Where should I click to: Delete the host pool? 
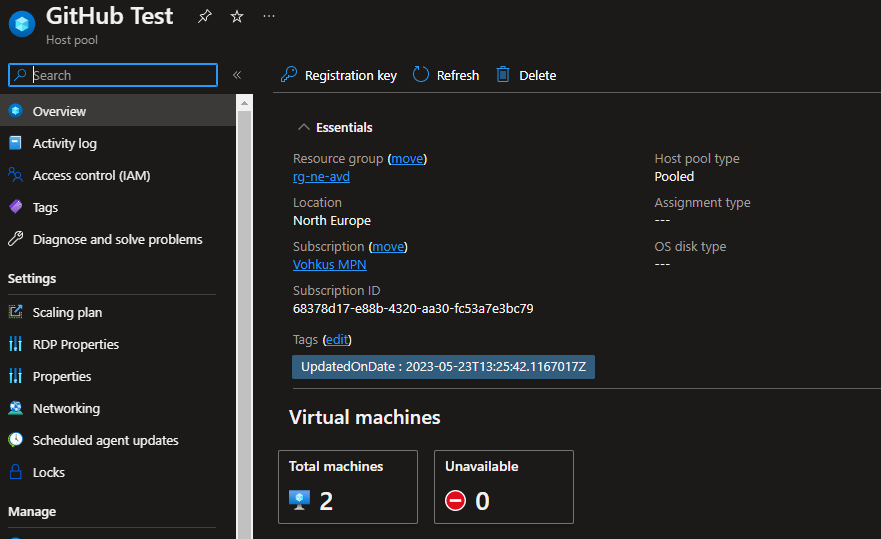[x=526, y=75]
